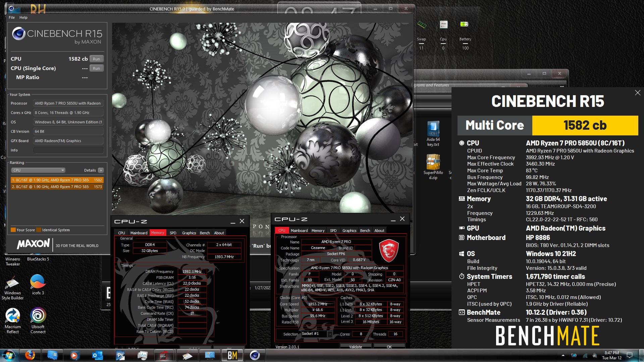Open the Cinebench Help menu
The width and height of the screenshot is (644, 362).
coord(23,17)
